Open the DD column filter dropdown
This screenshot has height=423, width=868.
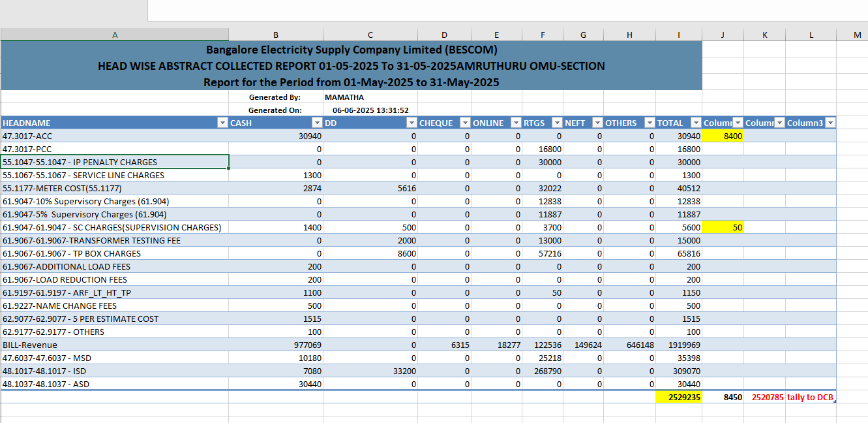point(412,123)
